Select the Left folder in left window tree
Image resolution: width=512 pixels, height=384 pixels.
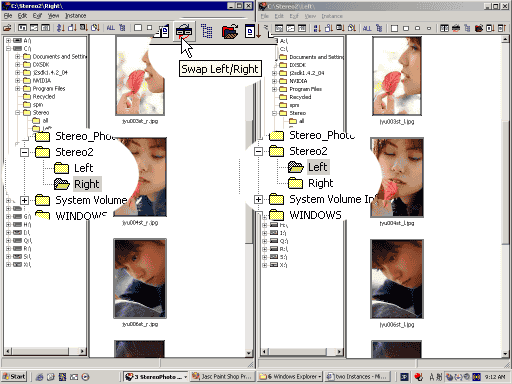83,168
